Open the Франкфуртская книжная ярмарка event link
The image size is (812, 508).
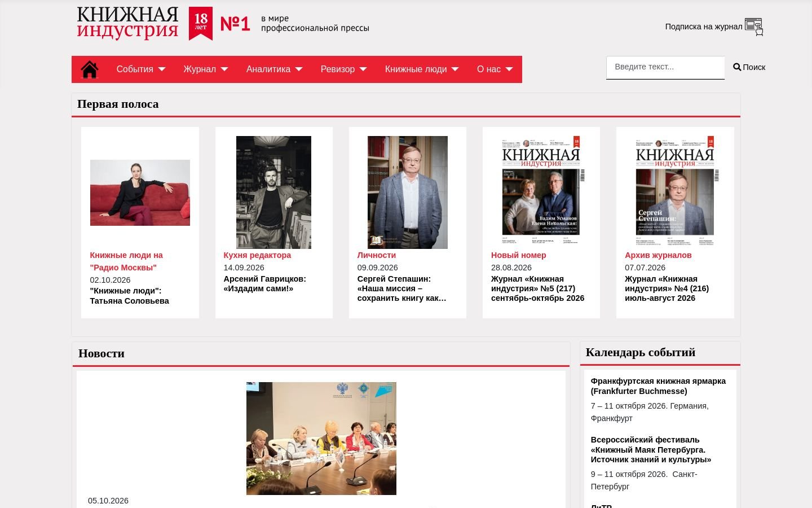point(658,386)
